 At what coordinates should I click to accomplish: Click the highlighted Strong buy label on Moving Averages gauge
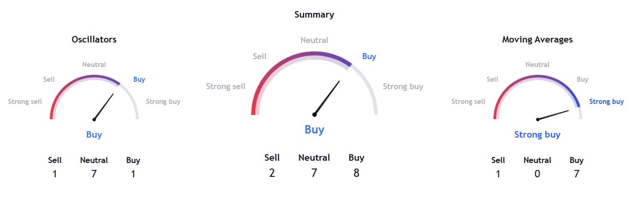[x=606, y=102]
